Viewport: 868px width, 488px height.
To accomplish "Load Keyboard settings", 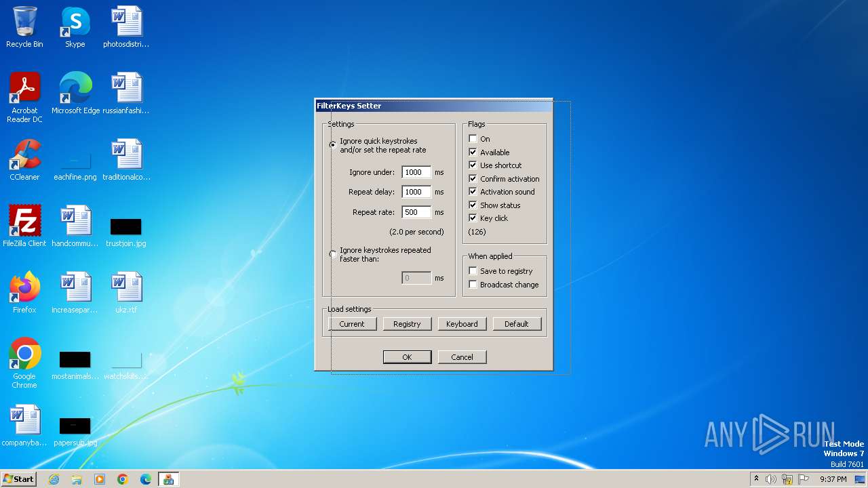I will point(462,324).
